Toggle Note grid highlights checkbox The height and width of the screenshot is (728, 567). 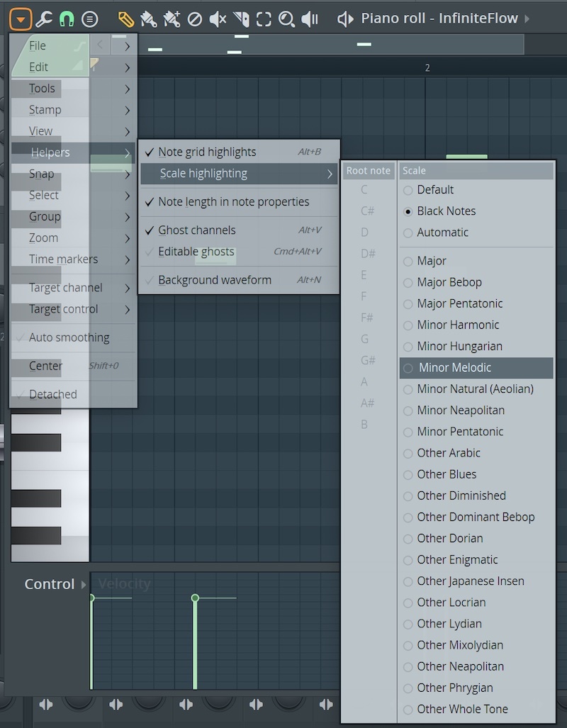point(207,152)
